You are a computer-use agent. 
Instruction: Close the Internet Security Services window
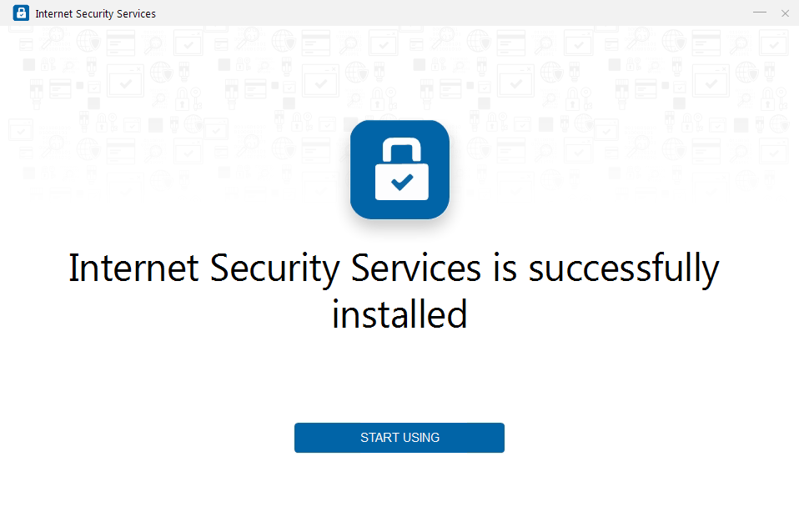point(785,13)
